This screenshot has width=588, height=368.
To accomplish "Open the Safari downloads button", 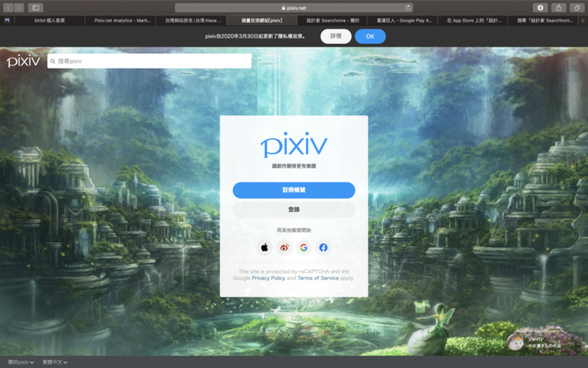I will pos(540,7).
